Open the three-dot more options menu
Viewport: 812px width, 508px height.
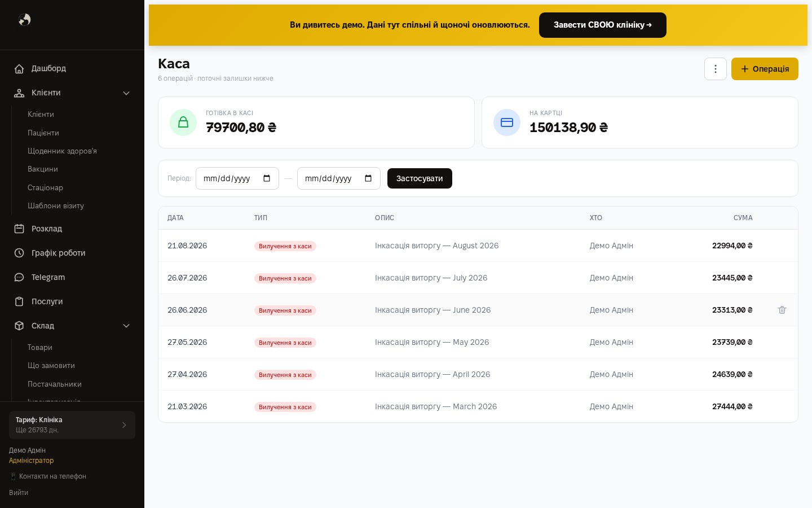tap(715, 69)
